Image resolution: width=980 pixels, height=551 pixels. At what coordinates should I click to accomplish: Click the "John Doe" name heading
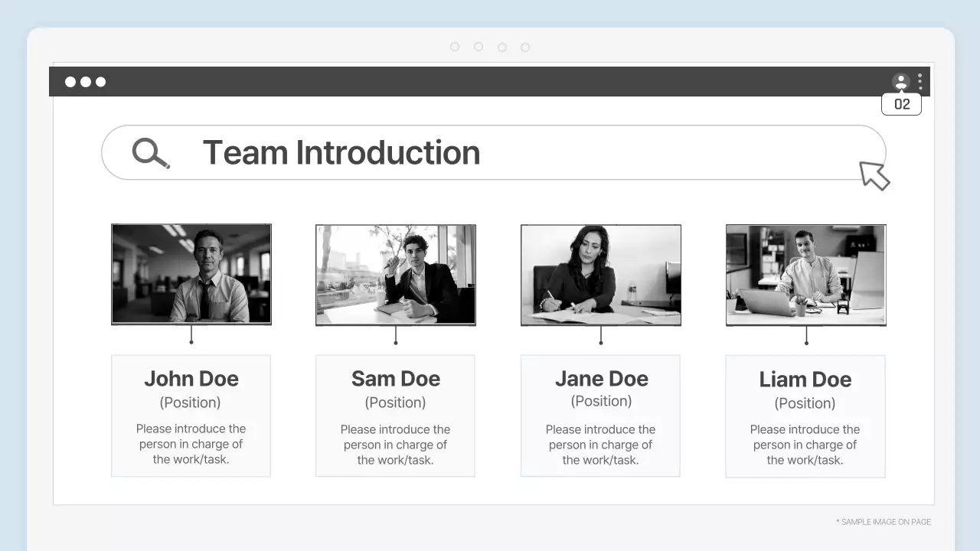[x=191, y=379]
